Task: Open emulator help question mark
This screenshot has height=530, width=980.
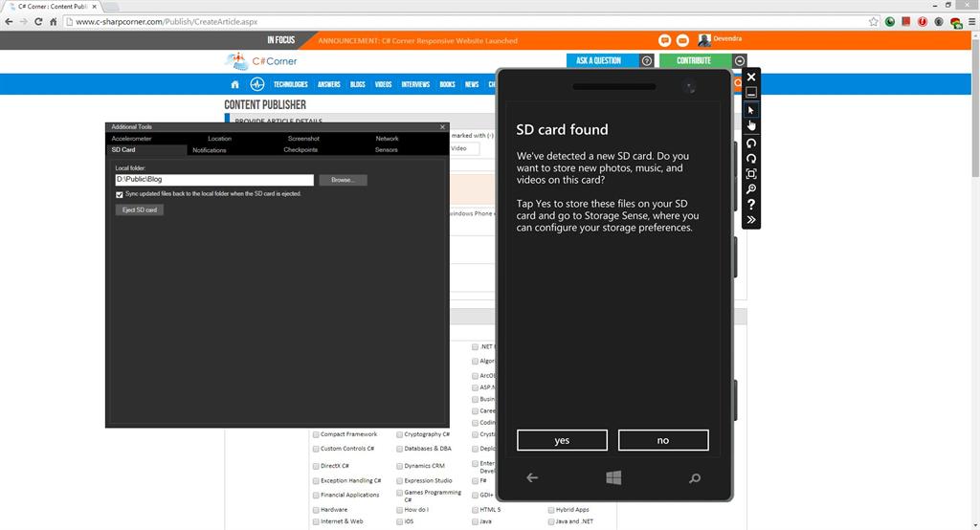Action: click(751, 205)
